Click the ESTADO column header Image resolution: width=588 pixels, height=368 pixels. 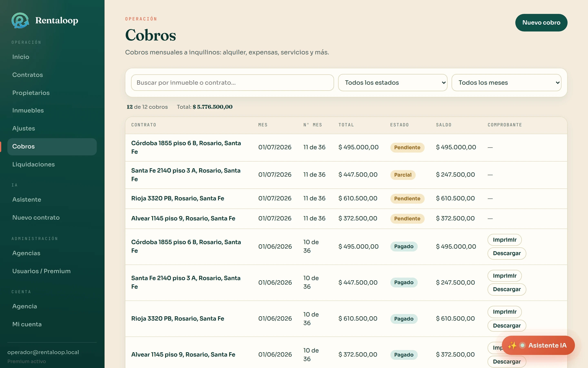tap(399, 125)
